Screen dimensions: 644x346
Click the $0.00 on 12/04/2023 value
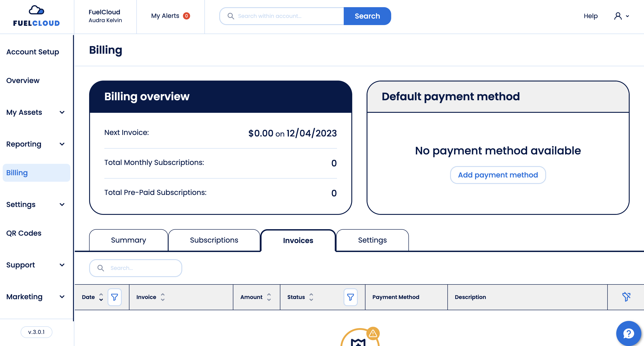pyautogui.click(x=292, y=133)
